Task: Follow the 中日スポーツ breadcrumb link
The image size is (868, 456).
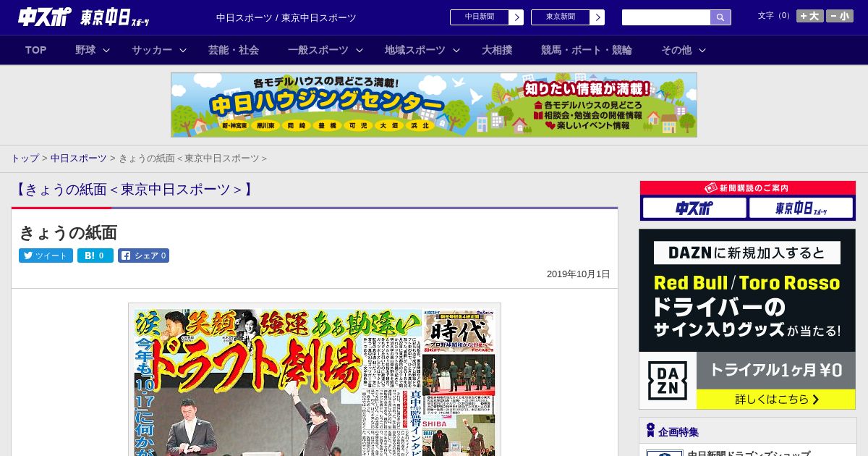Action: (x=78, y=159)
